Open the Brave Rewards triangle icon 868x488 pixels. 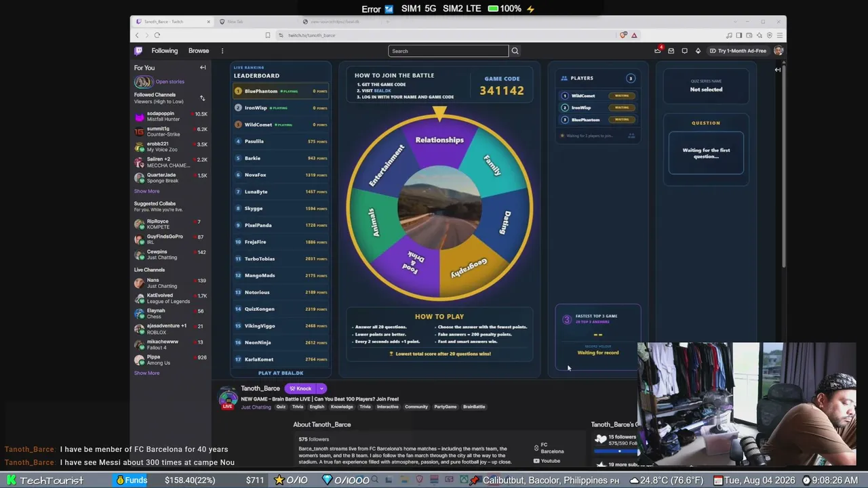(634, 35)
